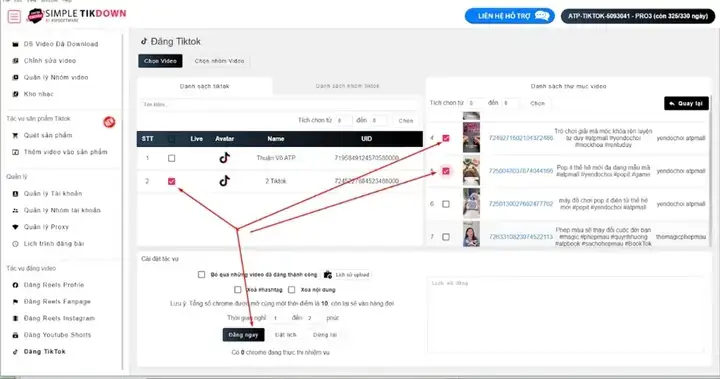Click the ATP-TIKTOK license info badge
The width and height of the screenshot is (720, 379).
[638, 16]
